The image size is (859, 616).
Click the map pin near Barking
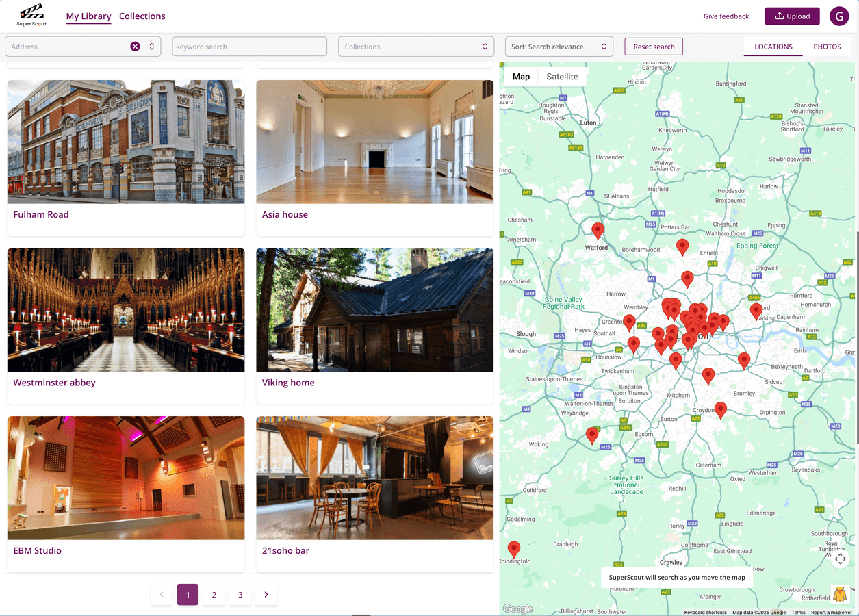coord(756,311)
